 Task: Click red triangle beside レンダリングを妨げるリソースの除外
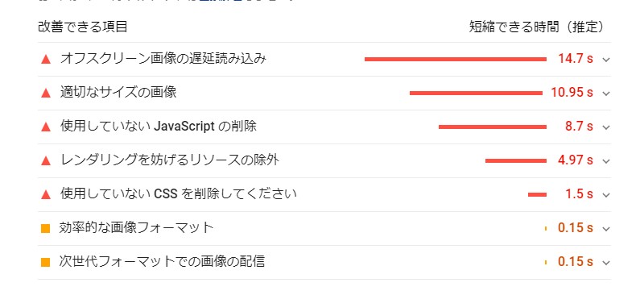pyautogui.click(x=46, y=160)
